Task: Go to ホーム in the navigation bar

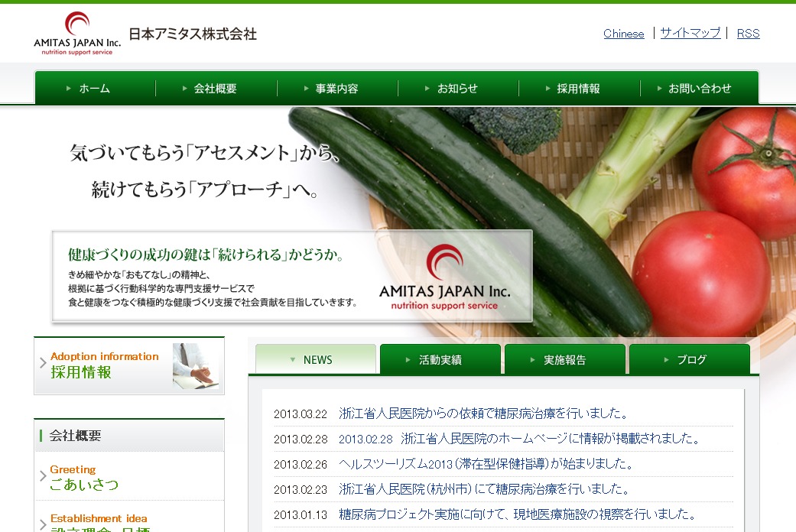Action: point(95,89)
